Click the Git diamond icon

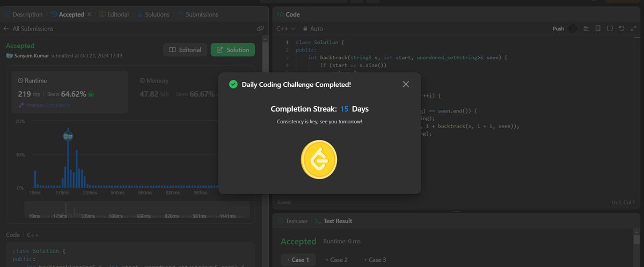573,28
